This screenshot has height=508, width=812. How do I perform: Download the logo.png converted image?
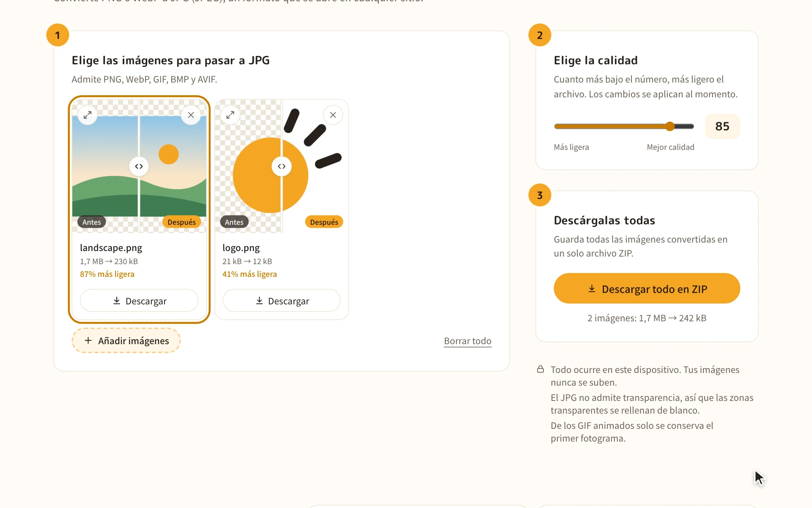point(282,301)
